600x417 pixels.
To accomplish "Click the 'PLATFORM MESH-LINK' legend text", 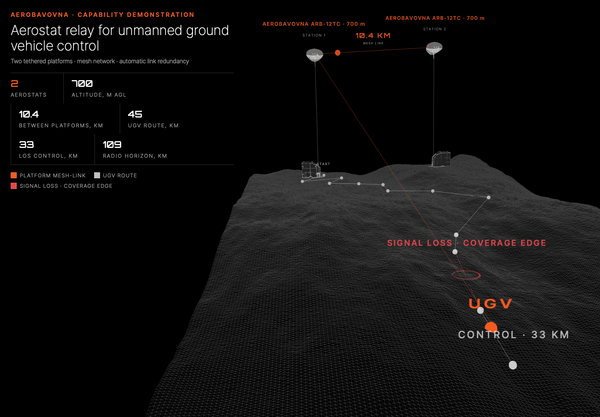I will (53, 175).
